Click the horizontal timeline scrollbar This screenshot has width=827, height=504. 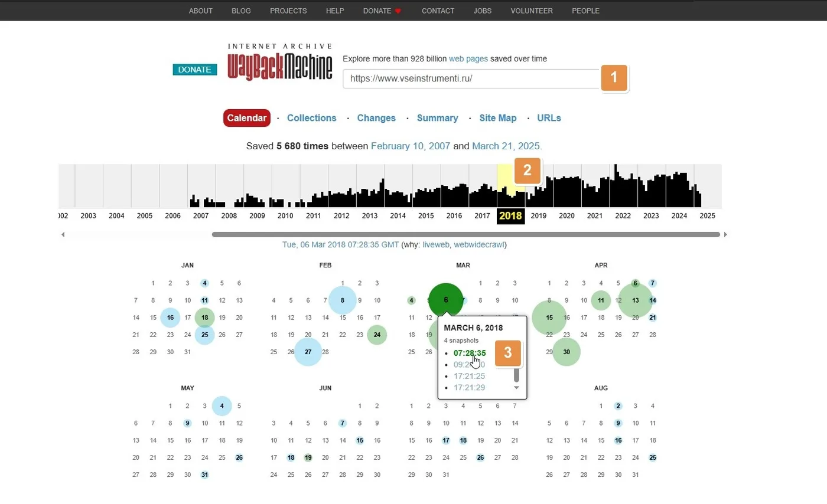[x=466, y=235]
